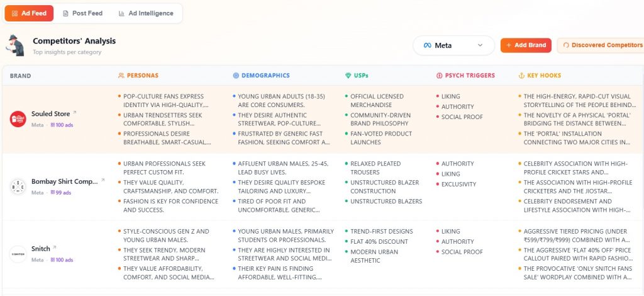
Task: Open the Ad Intelligence tab
Action: (x=146, y=13)
